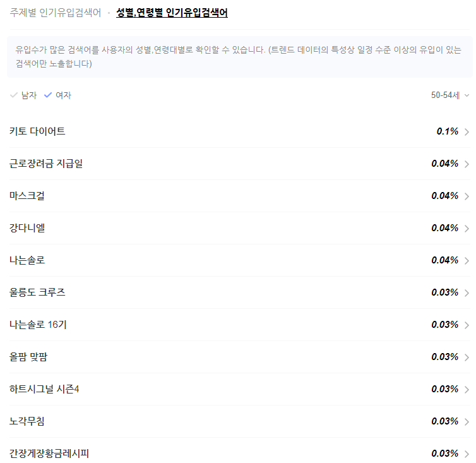Open the 키토 다이어트 keyword entry
Screen dimensions: 476x463
click(x=37, y=131)
